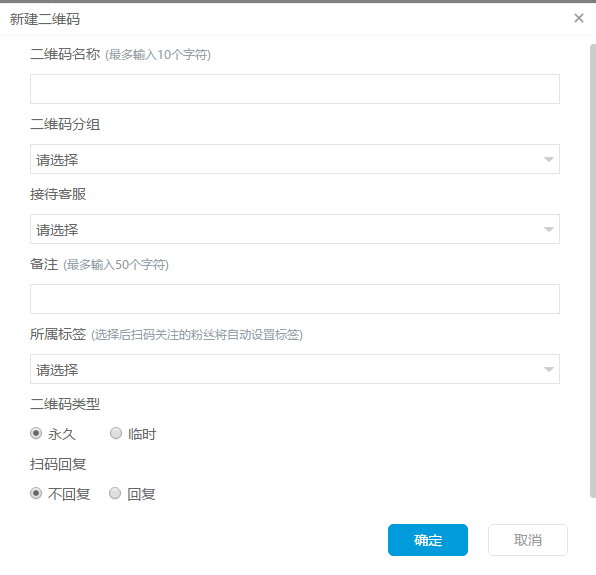The height and width of the screenshot is (575, 596).
Task: Open the 接待客服 dropdown
Action: [295, 229]
